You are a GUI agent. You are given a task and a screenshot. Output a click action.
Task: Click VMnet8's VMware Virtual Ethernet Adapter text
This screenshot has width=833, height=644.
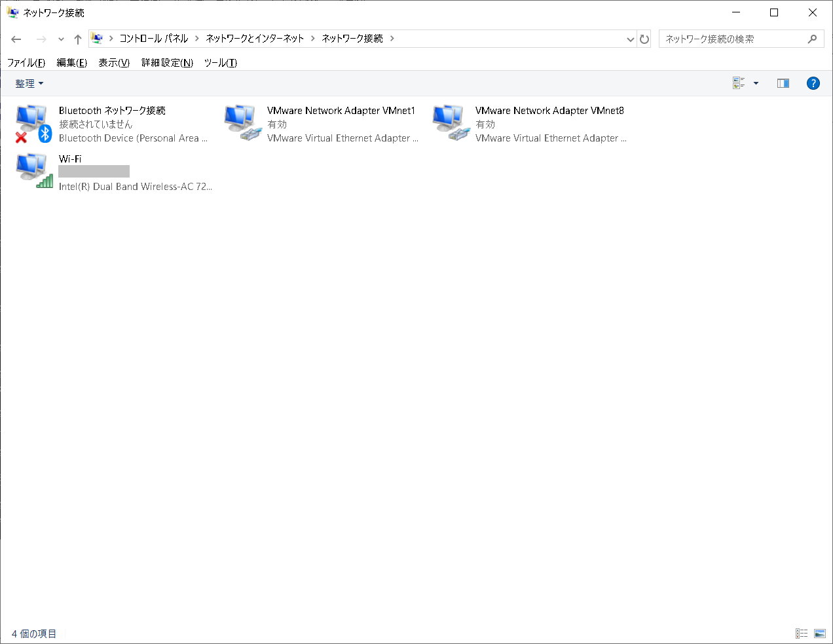click(x=551, y=138)
